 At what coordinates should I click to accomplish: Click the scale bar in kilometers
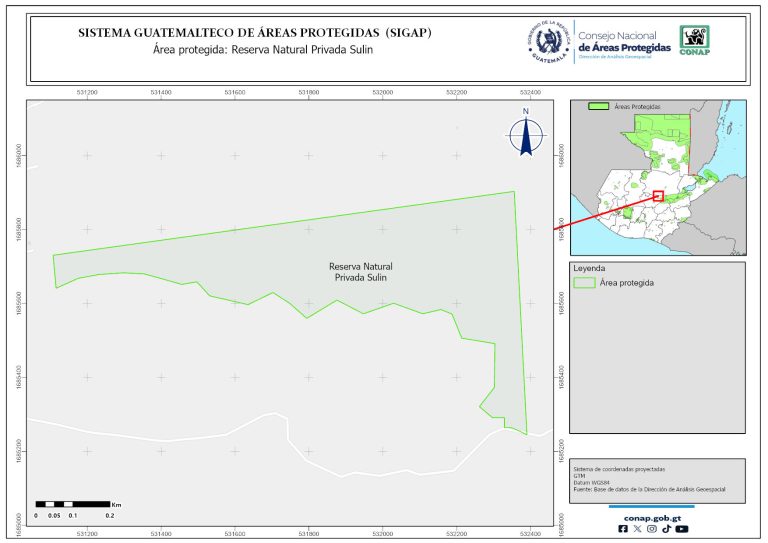point(72,503)
